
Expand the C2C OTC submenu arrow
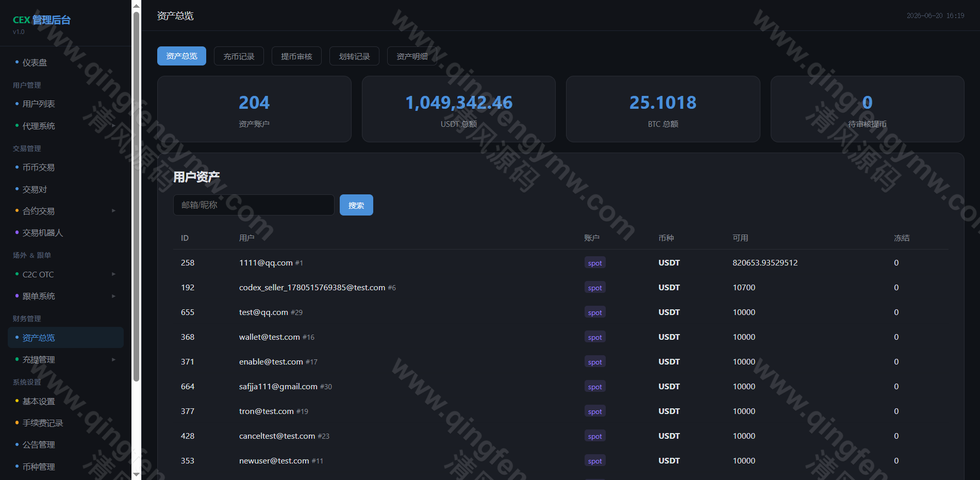click(x=114, y=274)
